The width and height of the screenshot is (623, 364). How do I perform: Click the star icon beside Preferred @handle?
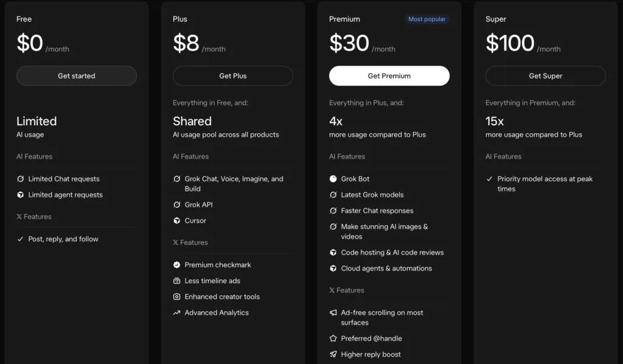pyautogui.click(x=333, y=338)
